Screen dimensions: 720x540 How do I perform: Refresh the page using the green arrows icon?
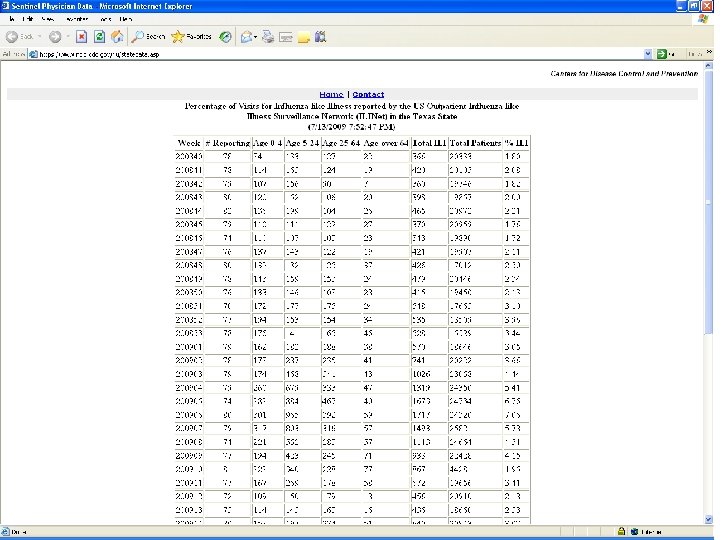(99, 37)
